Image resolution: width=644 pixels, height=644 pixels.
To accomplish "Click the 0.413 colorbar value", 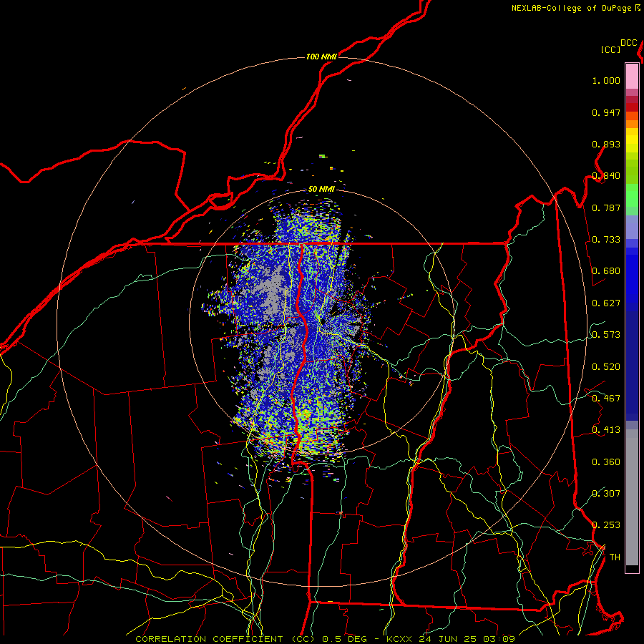I will click(x=606, y=430).
